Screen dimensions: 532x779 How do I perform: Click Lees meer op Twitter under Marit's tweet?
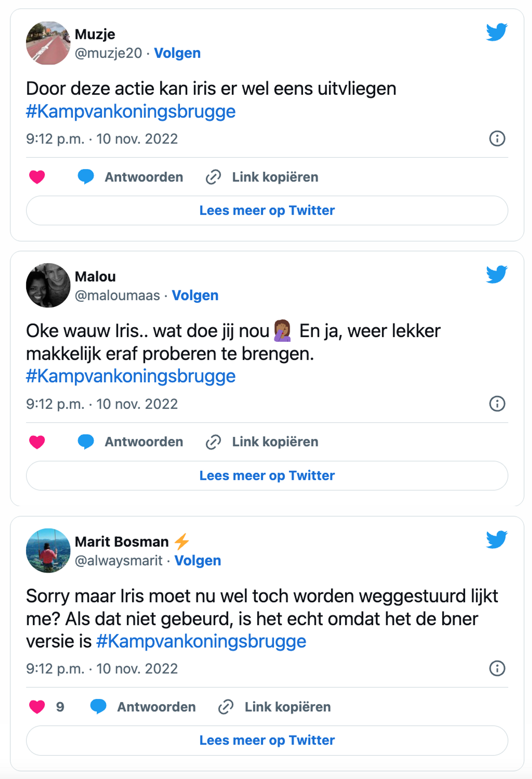[267, 740]
